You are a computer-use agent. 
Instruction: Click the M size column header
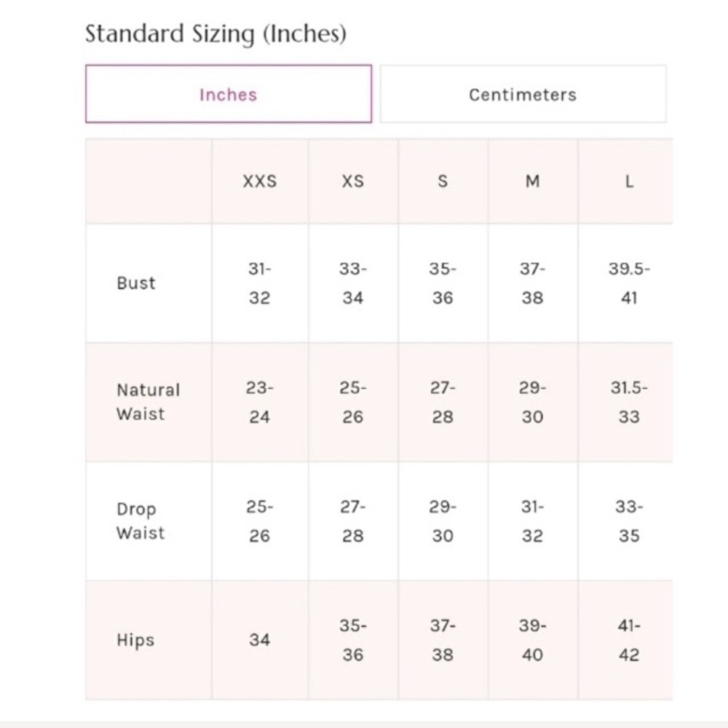point(533,181)
